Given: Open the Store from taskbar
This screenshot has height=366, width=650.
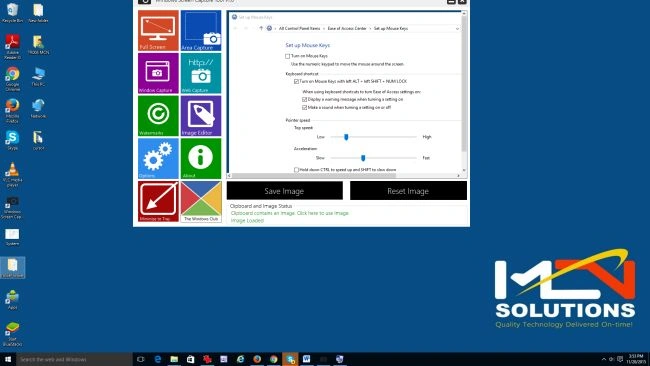Looking at the screenshot, I should coord(190,359).
